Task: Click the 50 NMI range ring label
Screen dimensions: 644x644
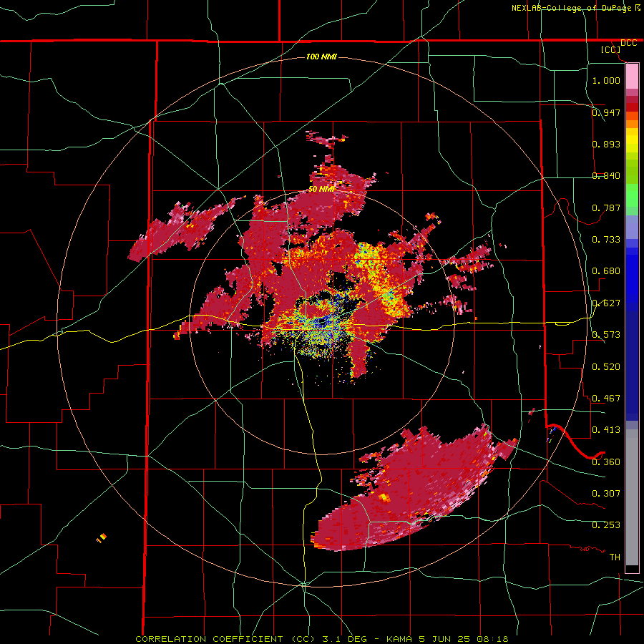Action: pyautogui.click(x=321, y=190)
